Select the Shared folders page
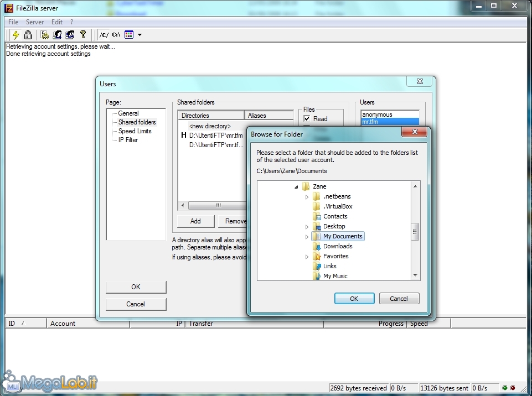The image size is (532, 396). coord(137,122)
